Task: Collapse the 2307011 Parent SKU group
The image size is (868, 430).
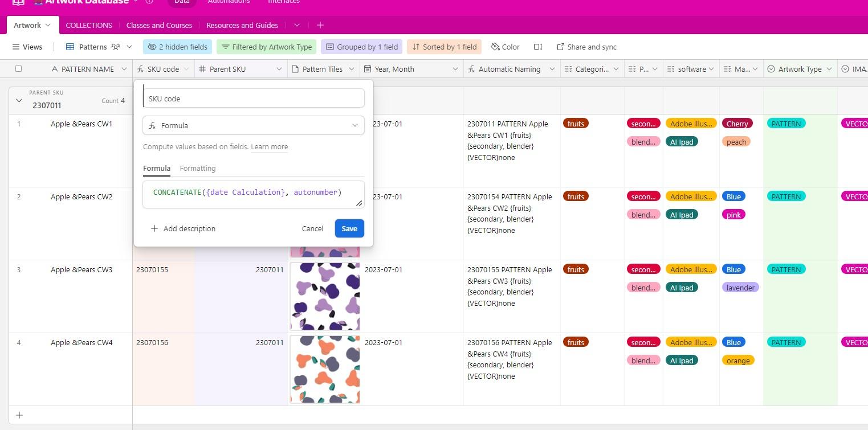Action: (19, 101)
